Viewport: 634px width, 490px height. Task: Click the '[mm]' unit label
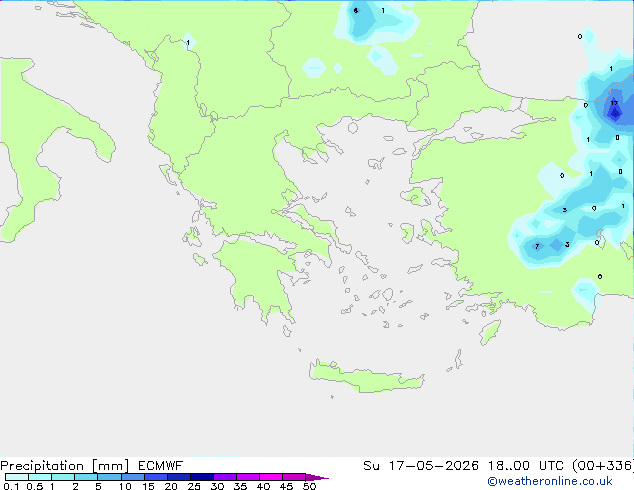click(x=110, y=466)
